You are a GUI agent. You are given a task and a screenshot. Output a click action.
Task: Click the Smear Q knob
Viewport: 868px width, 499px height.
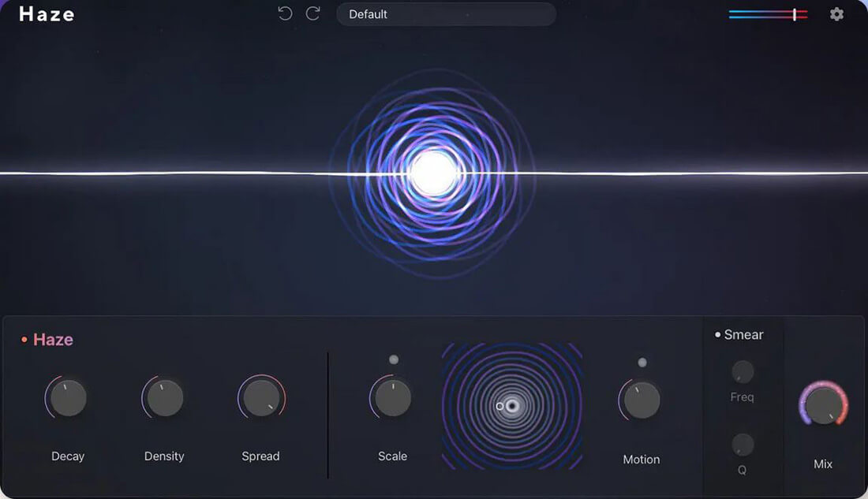coord(742,443)
